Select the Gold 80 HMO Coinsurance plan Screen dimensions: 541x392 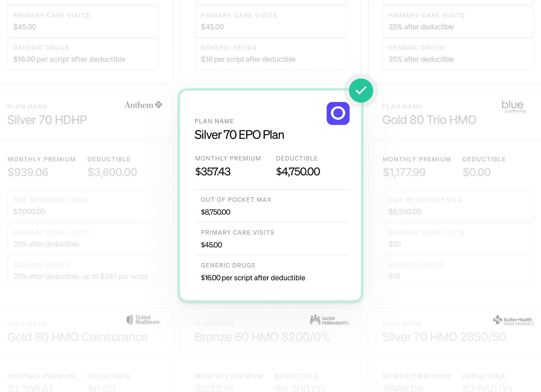(x=77, y=337)
